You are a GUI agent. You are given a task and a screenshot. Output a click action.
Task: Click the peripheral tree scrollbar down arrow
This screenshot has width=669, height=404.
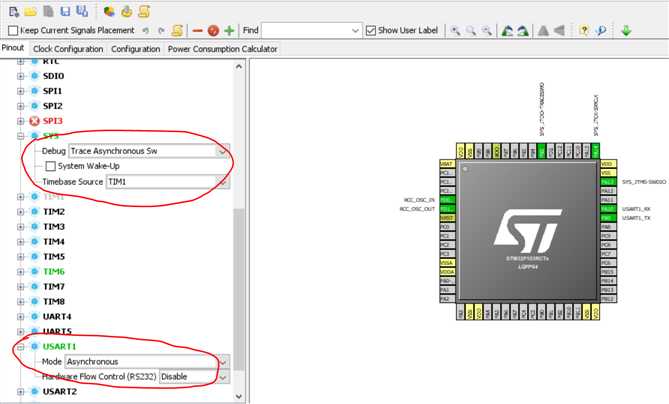[x=239, y=396]
